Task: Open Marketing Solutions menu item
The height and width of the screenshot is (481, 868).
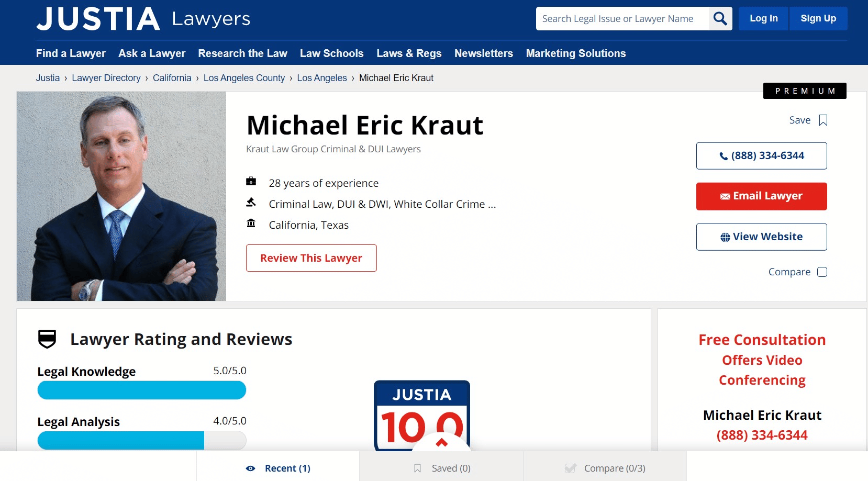Action: coord(576,53)
